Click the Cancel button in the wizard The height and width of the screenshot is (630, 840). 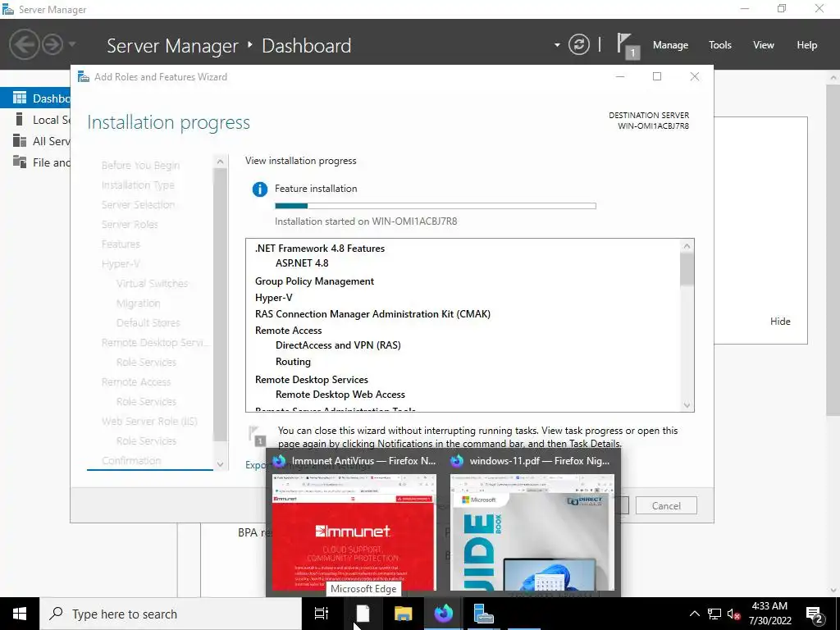point(666,505)
